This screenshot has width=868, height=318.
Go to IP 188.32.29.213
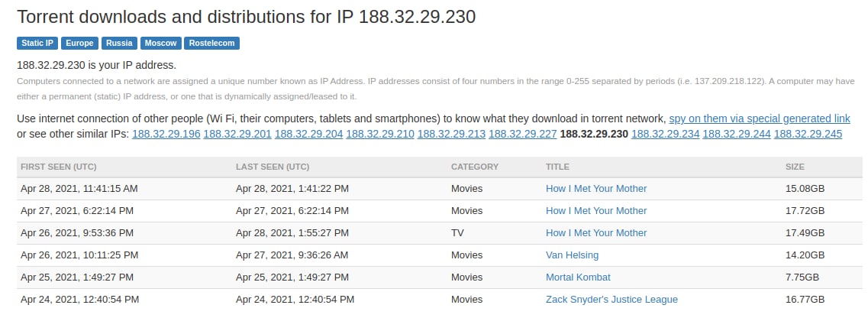[x=452, y=134]
